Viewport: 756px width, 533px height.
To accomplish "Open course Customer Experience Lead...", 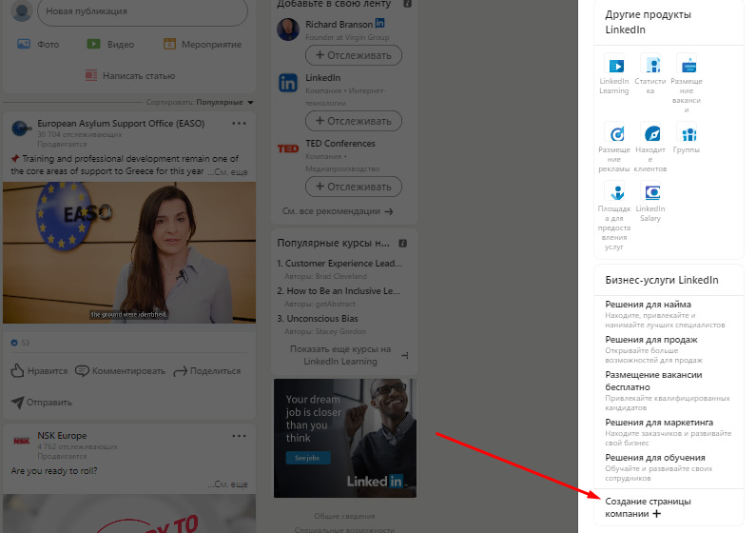I will pyautogui.click(x=339, y=264).
